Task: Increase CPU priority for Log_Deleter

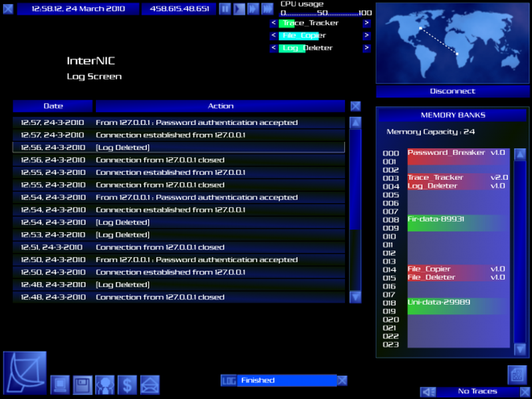Action: (366, 48)
